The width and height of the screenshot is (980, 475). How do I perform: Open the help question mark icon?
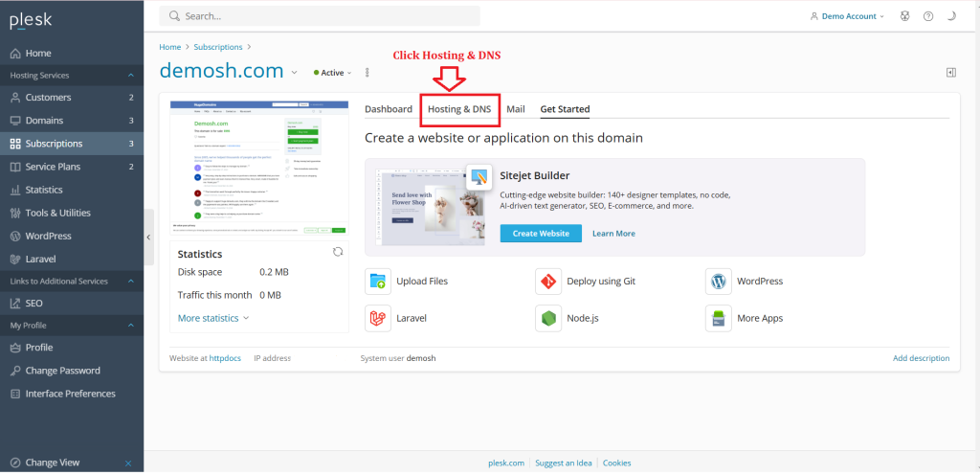[x=928, y=16]
